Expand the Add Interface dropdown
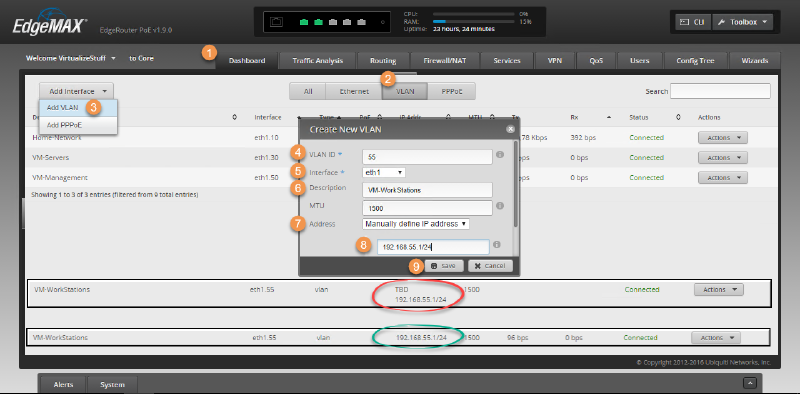Viewport: 800px width, 394px height. [77, 91]
